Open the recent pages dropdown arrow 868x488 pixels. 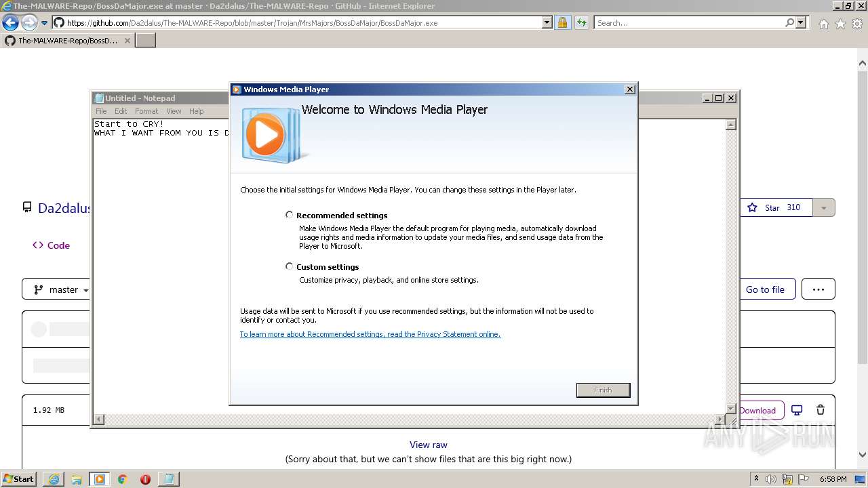click(x=45, y=22)
